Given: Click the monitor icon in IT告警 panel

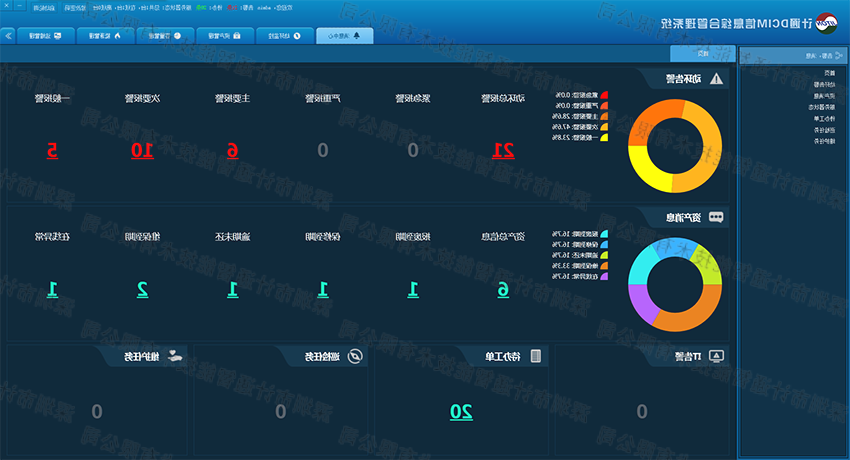Looking at the screenshot, I should point(716,356).
